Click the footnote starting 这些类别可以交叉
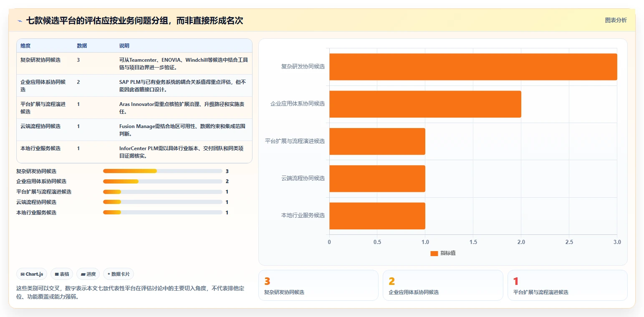This screenshot has width=644, height=317. [130, 293]
